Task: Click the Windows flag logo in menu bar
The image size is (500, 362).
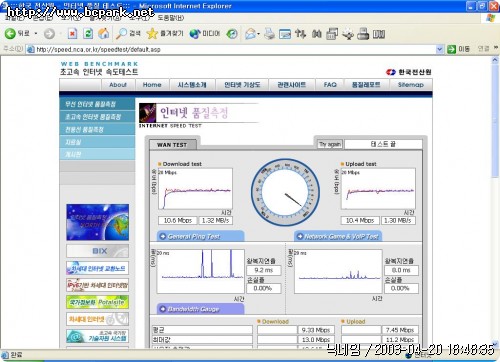Action: click(490, 18)
